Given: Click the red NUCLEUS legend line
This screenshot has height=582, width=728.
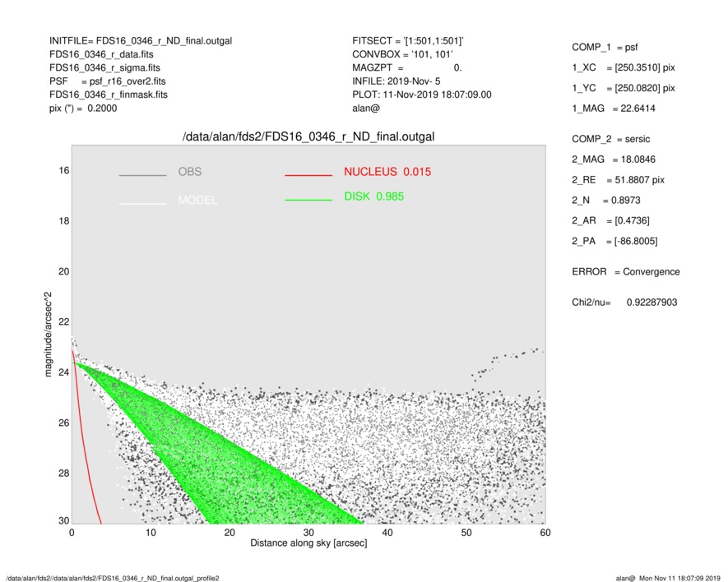Looking at the screenshot, I should tap(309, 175).
